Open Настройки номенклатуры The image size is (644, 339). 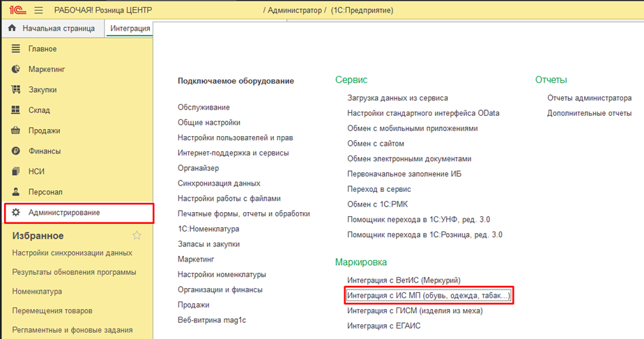[222, 275]
